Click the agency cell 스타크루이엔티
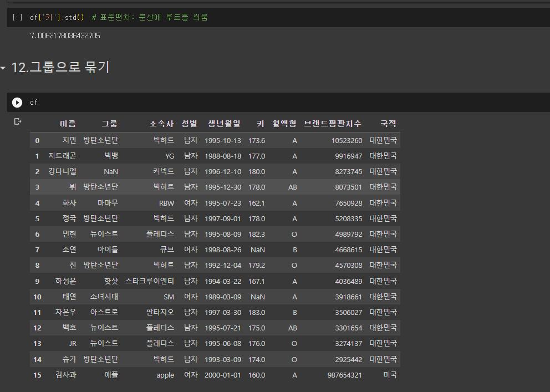The image size is (550, 392). click(150, 281)
